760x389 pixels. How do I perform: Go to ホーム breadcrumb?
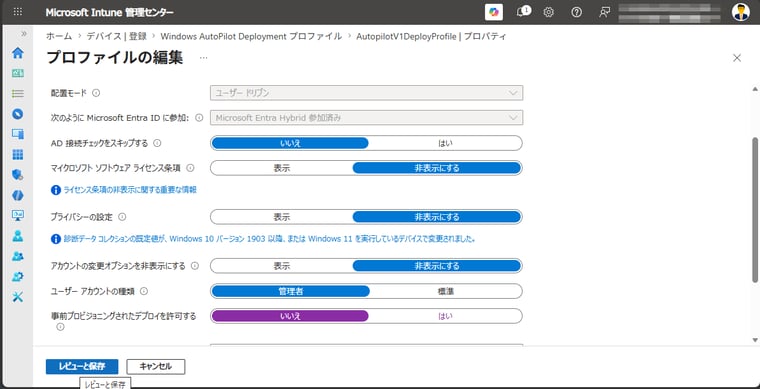pyautogui.click(x=59, y=36)
